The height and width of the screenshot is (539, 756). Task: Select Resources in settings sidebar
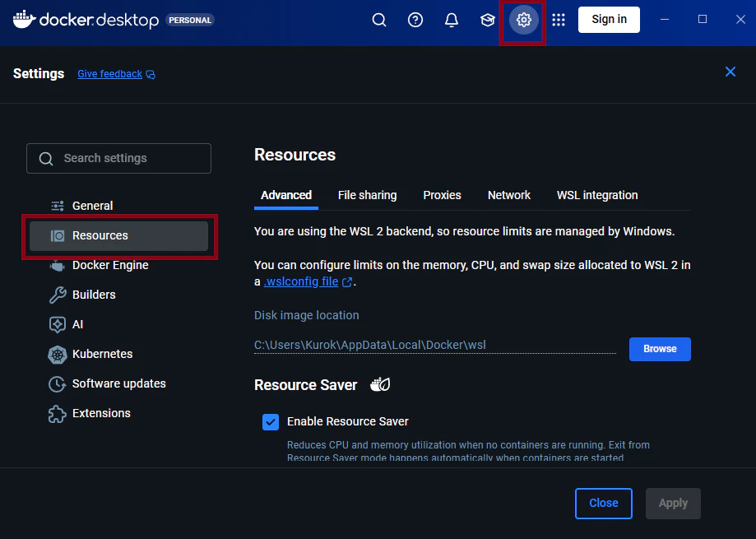pyautogui.click(x=118, y=235)
